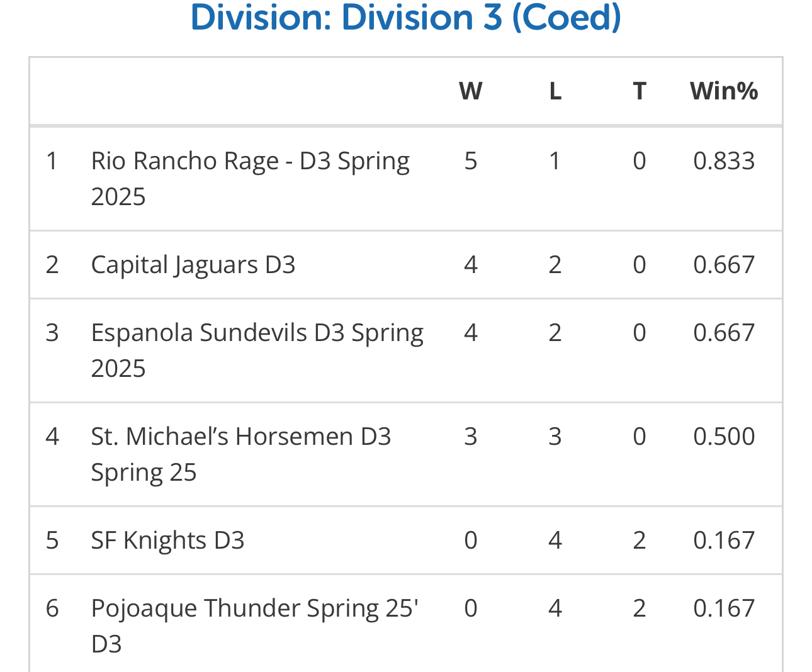Click SF Knights' ties value 2

click(639, 540)
